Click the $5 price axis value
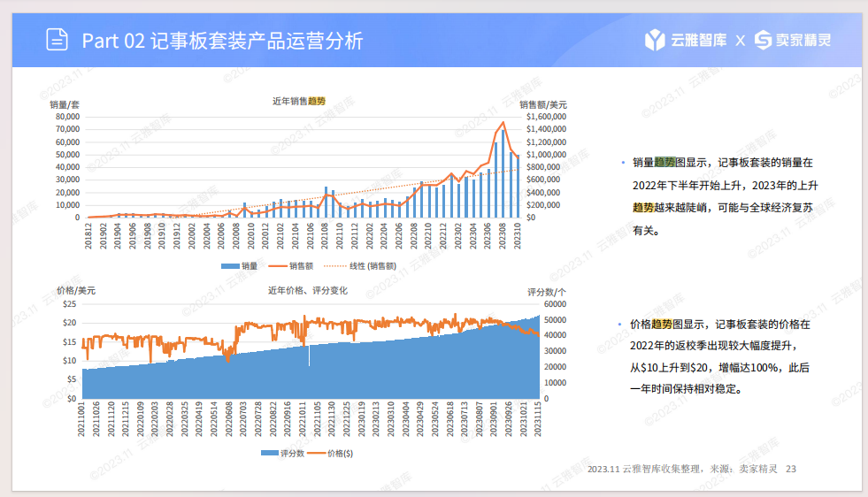The height and width of the screenshot is (497, 868). [x=72, y=379]
